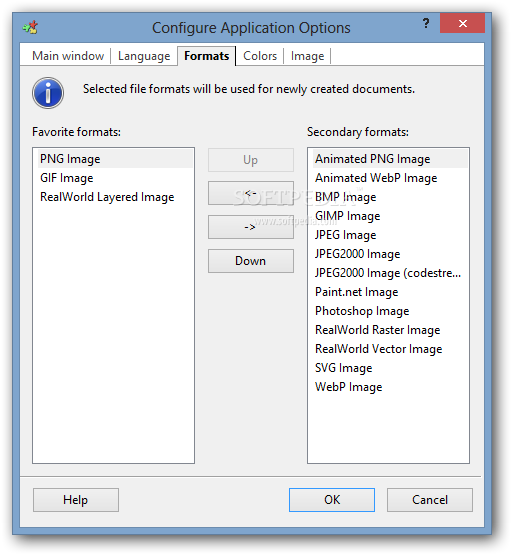Select the JPEG2000 Image entry

(390, 254)
